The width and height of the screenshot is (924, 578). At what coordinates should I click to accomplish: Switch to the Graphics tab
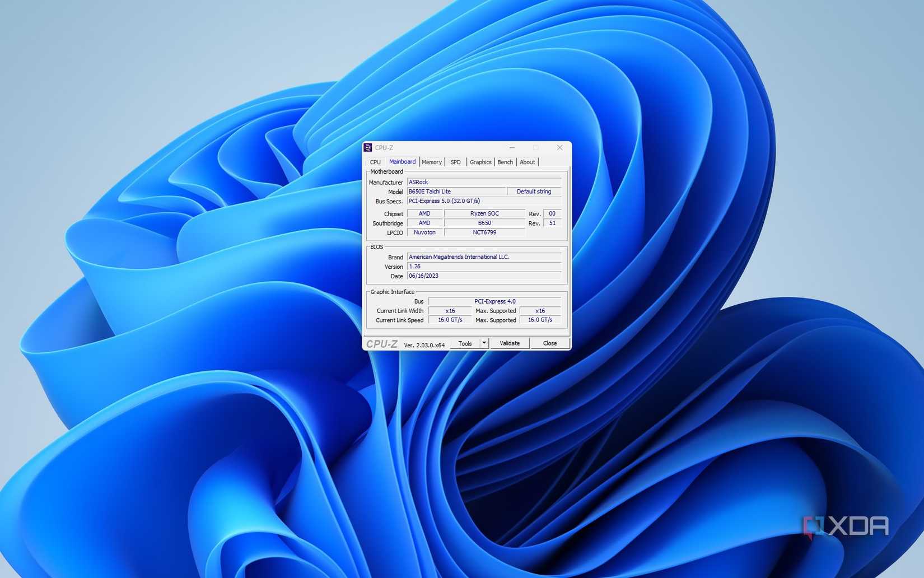[480, 162]
